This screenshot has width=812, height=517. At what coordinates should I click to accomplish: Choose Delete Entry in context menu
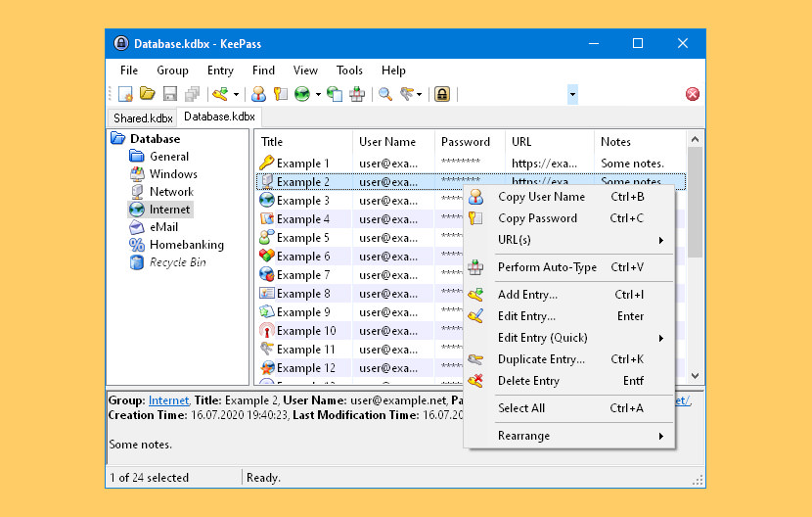569,381
